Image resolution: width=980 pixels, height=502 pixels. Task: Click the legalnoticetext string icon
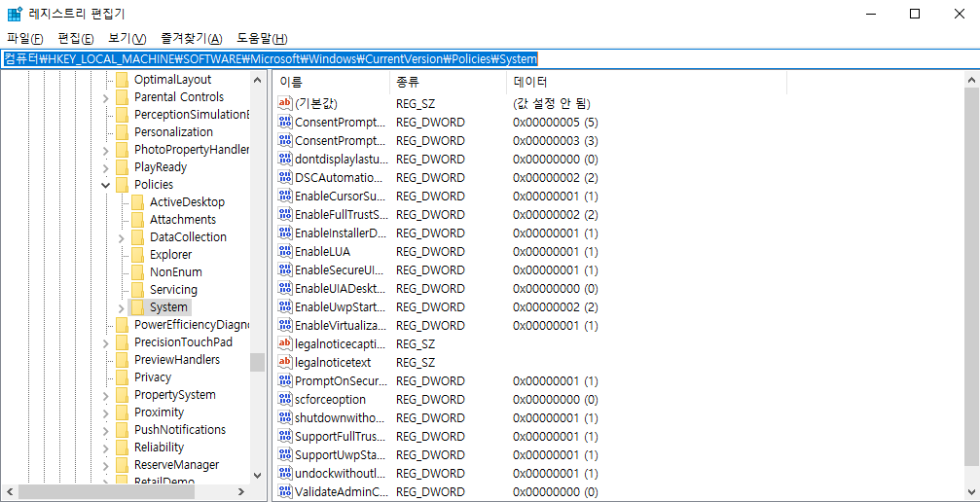(x=285, y=363)
